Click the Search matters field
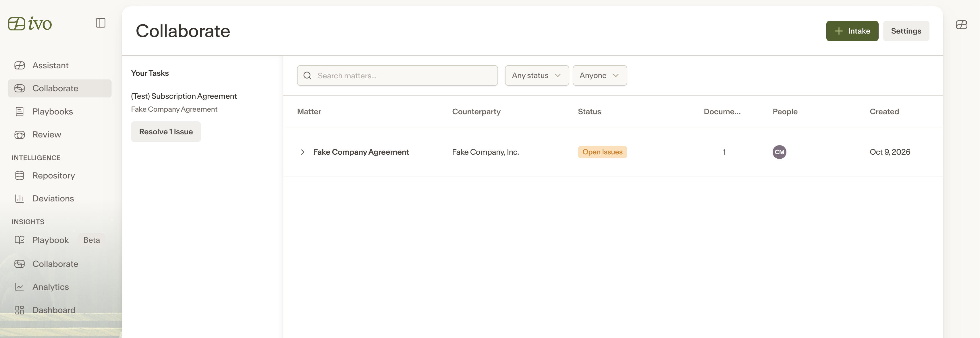Viewport: 980px width, 338px height. click(397, 76)
